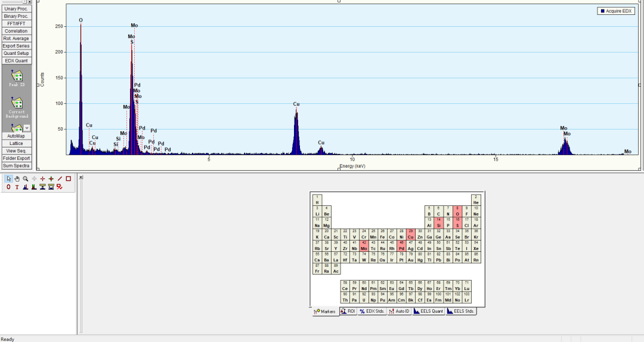Enable the Fe element marker
Image resolution: width=644 pixels, height=342 pixels.
(x=382, y=235)
